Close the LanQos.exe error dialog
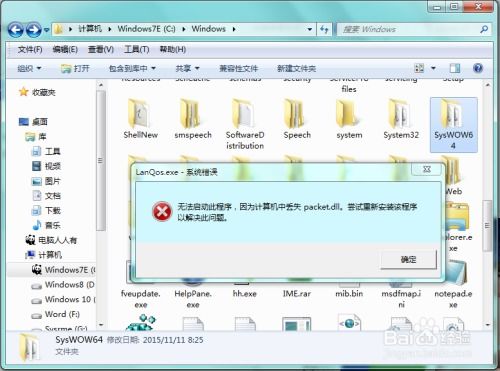This screenshot has height=371, width=500. [x=427, y=169]
